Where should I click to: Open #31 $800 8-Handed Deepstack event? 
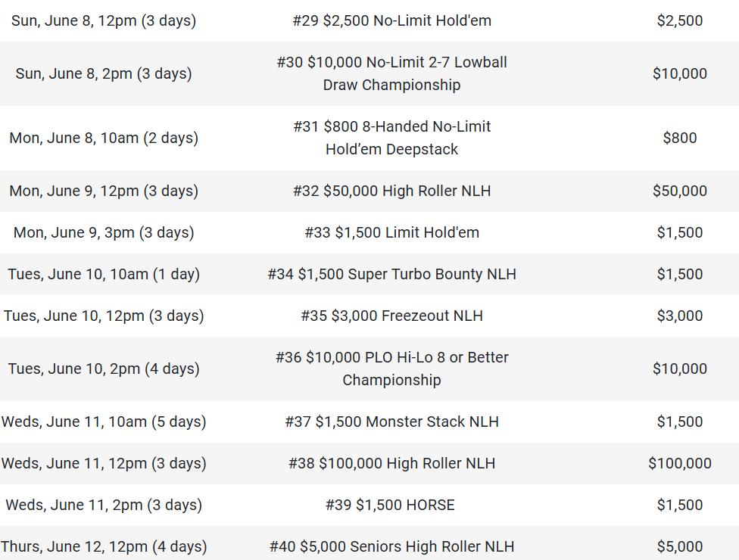pyautogui.click(x=391, y=138)
